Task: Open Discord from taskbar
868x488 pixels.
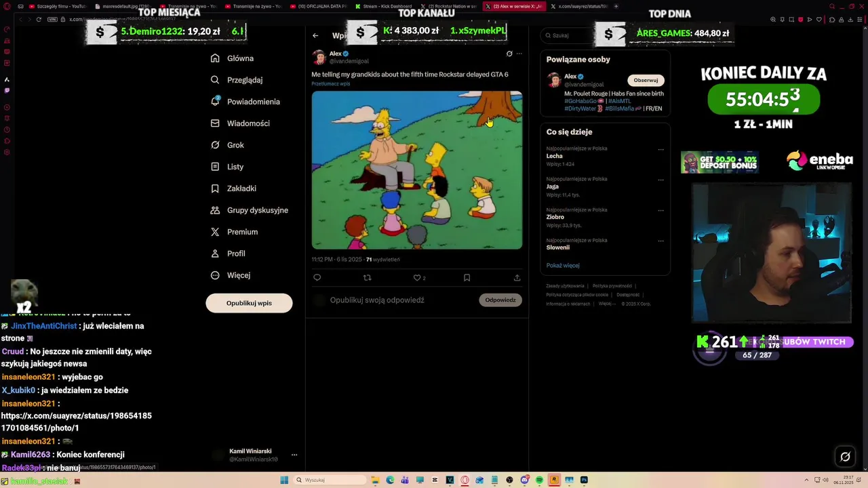Action: tap(524, 480)
